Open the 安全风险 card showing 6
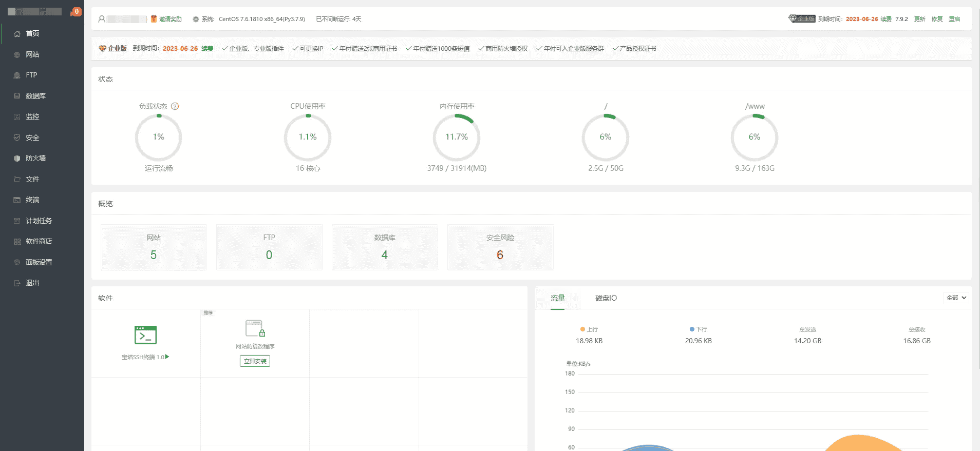 tap(500, 247)
